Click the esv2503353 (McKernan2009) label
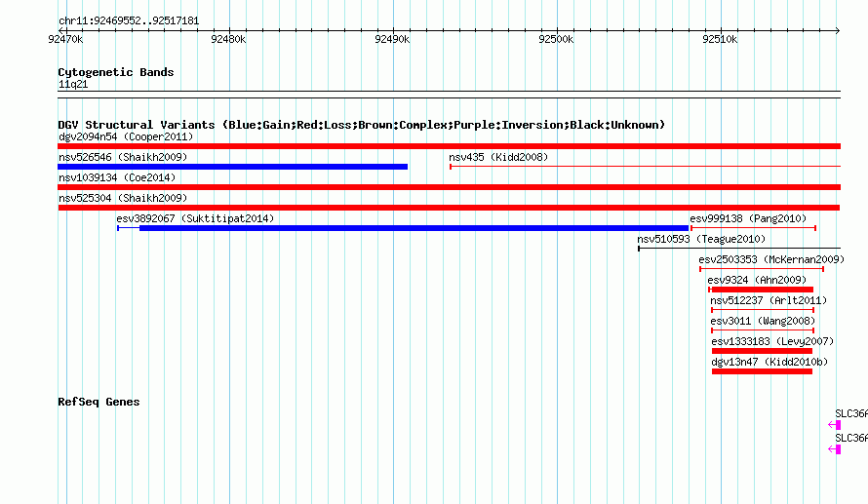868x504 pixels. point(771,259)
